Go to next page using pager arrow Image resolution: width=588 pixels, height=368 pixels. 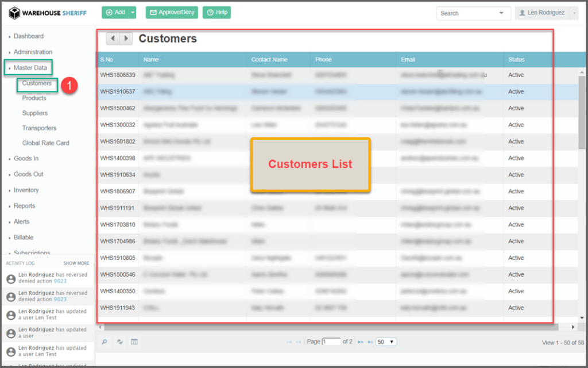pos(361,342)
